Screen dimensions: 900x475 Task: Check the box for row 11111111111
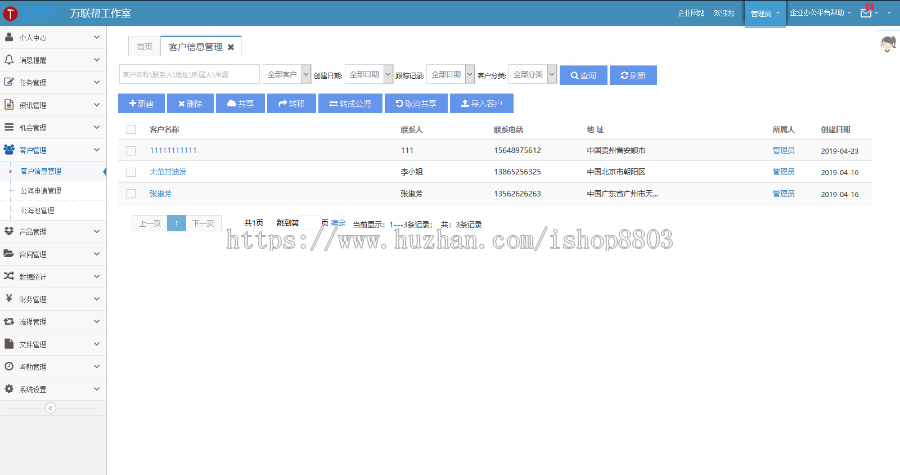(131, 150)
